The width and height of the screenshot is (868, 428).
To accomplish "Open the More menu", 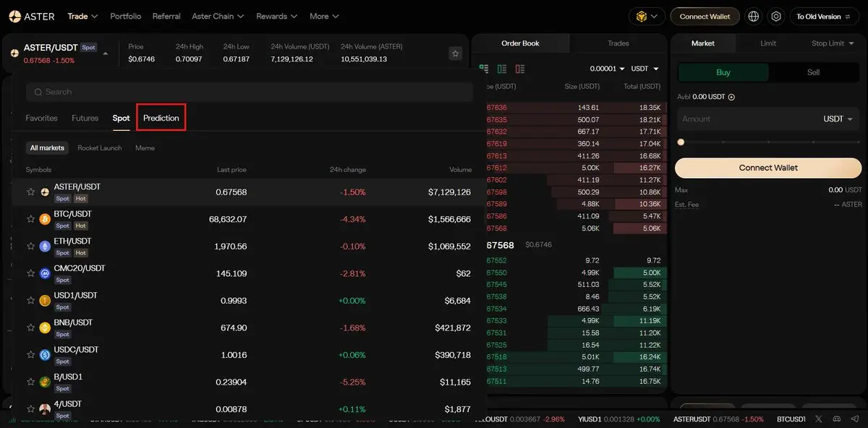I will 324,16.
